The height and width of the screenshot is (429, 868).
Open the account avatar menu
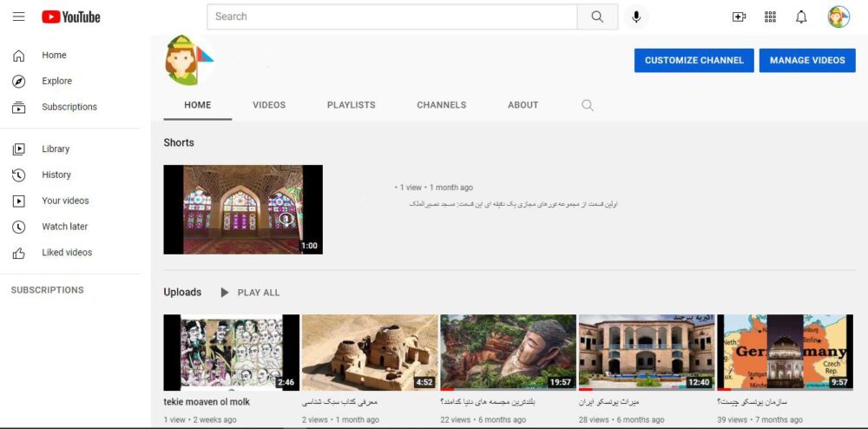(838, 16)
